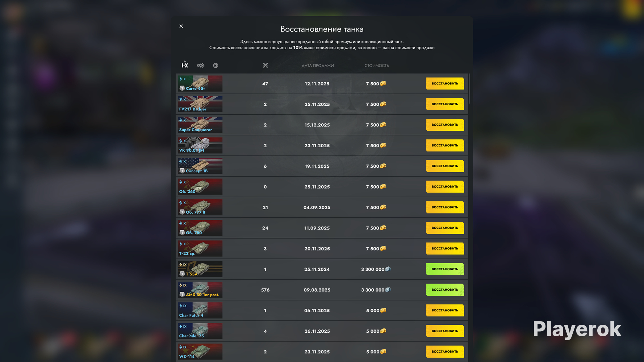644x362 pixels.
Task: Restore the Carro 45t tank
Action: (445, 84)
